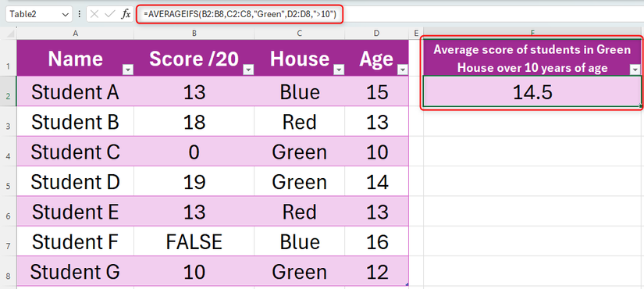
Task: Click the result cell showing 14.5
Action: pyautogui.click(x=532, y=92)
